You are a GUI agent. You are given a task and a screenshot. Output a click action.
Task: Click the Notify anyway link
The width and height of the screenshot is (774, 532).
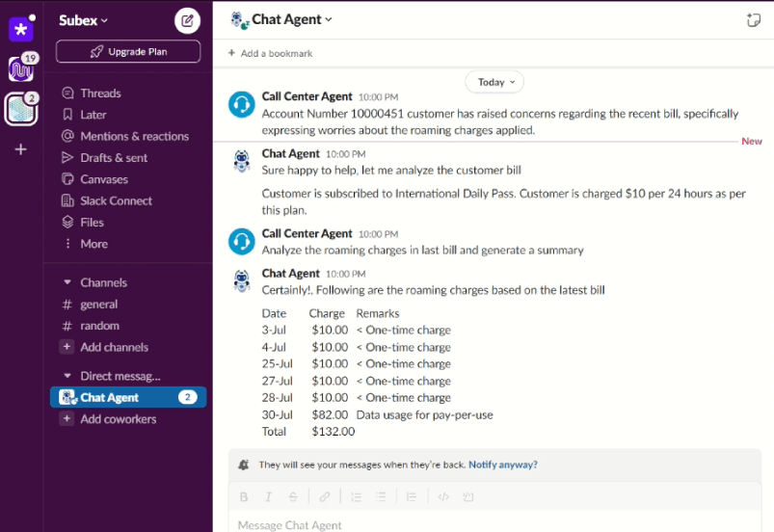click(503, 465)
